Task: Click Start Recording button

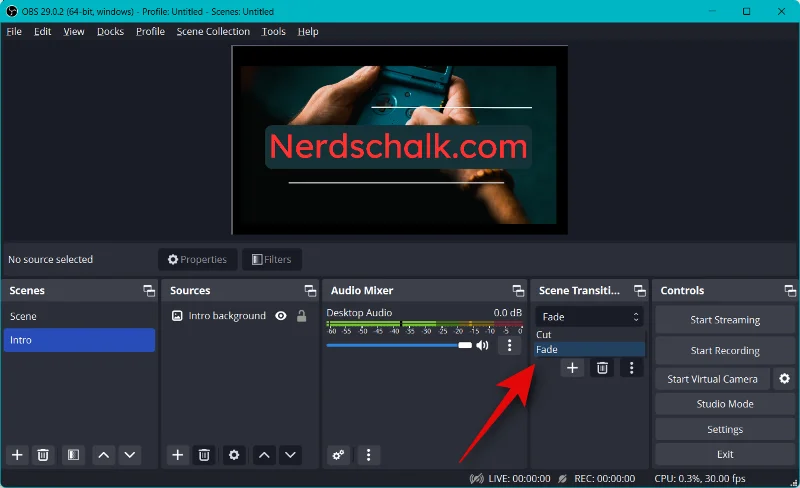Action: (725, 350)
